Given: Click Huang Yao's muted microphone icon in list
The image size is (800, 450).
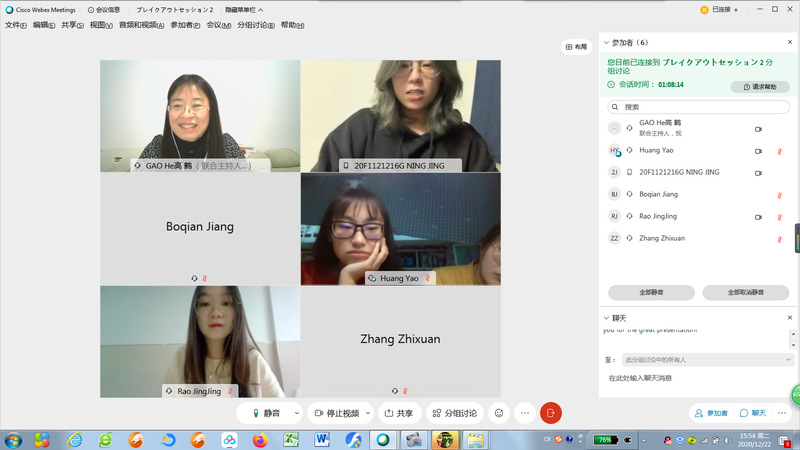Looking at the screenshot, I should click(x=779, y=151).
